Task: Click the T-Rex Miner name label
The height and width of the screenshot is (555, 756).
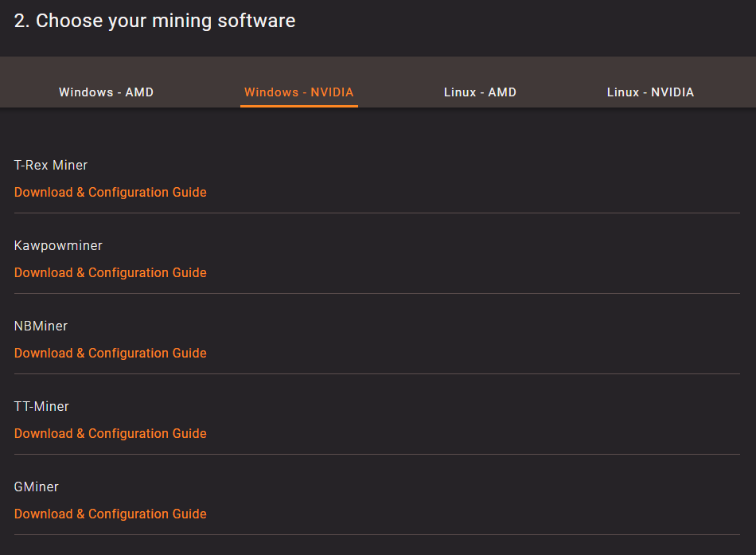Action: [x=51, y=165]
